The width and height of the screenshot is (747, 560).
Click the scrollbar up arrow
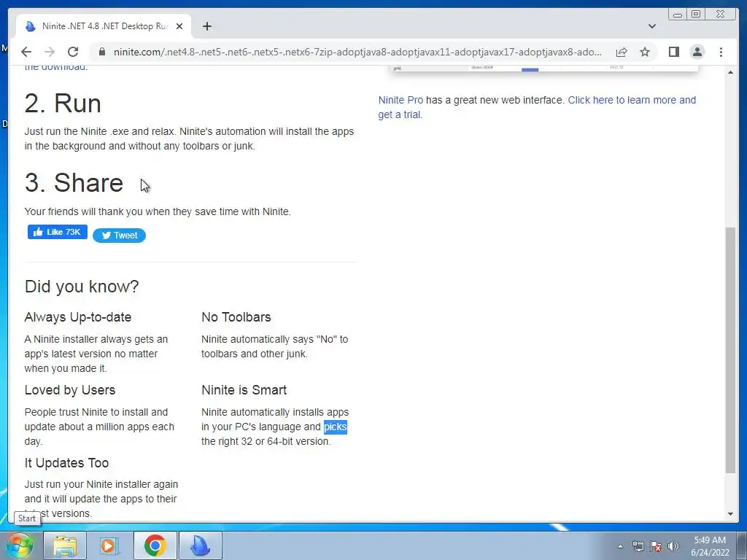point(730,72)
